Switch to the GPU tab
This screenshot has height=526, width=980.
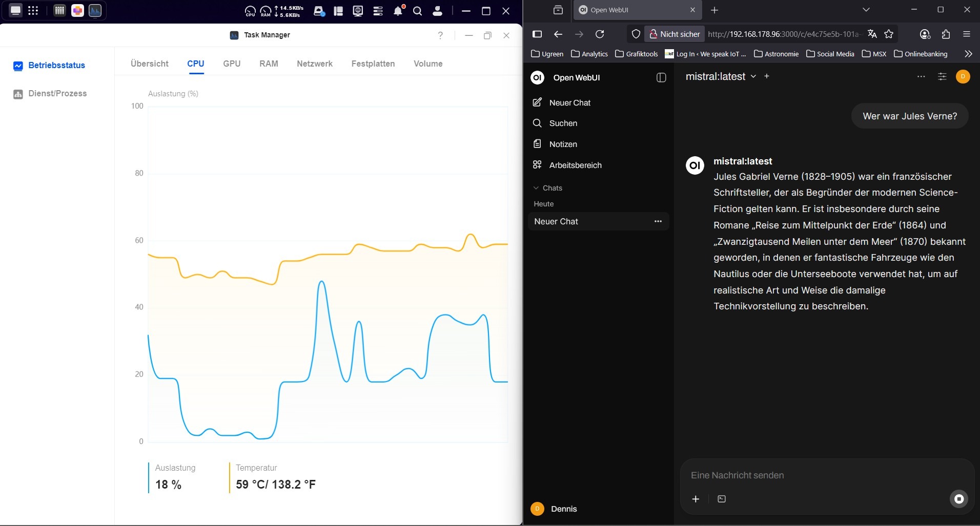(x=232, y=64)
